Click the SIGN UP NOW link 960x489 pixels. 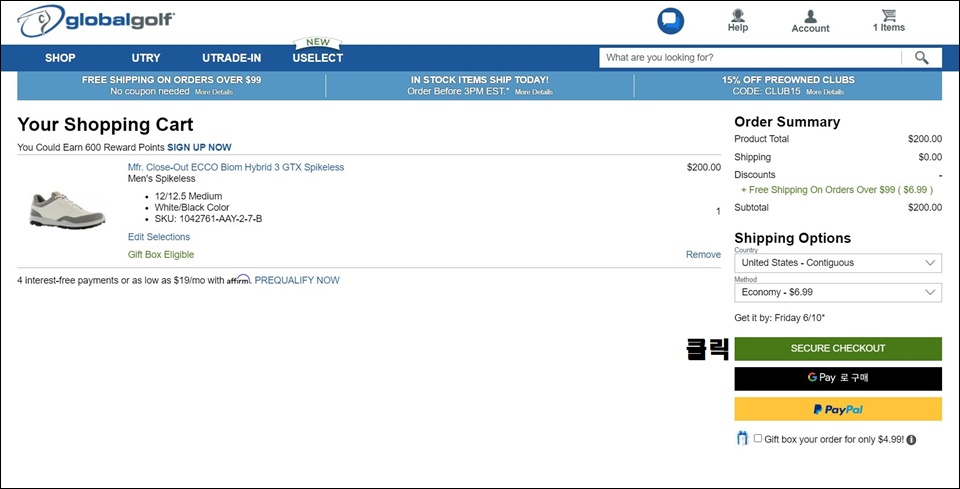(200, 147)
